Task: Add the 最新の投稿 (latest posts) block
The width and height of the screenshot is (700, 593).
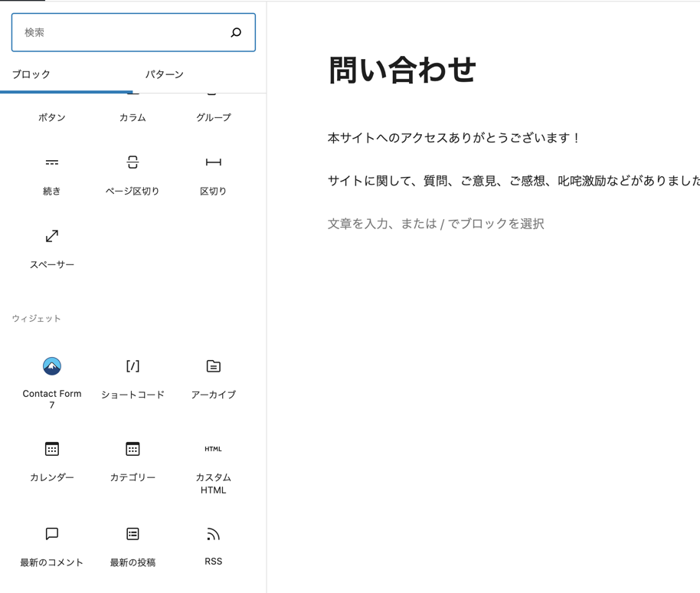Action: [x=132, y=545]
